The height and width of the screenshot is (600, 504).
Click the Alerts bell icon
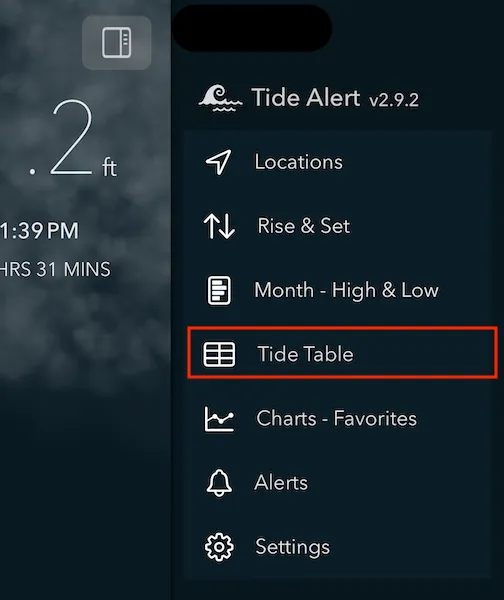tap(219, 483)
